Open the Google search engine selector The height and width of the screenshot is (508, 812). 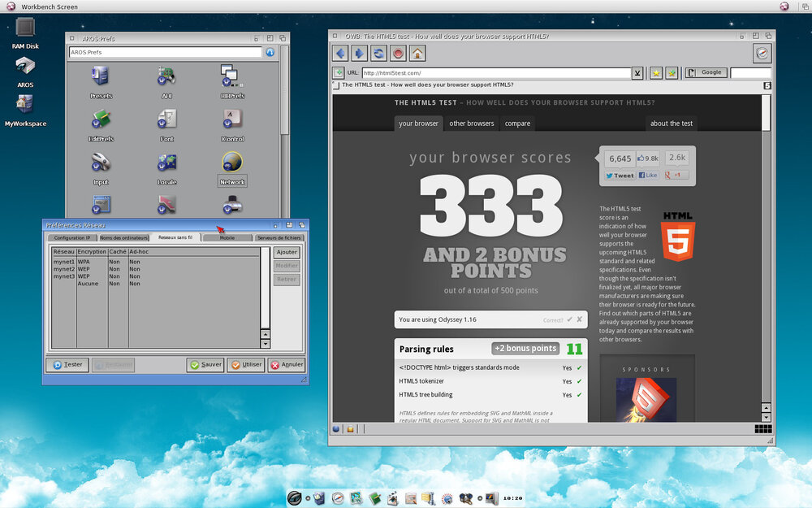point(705,72)
